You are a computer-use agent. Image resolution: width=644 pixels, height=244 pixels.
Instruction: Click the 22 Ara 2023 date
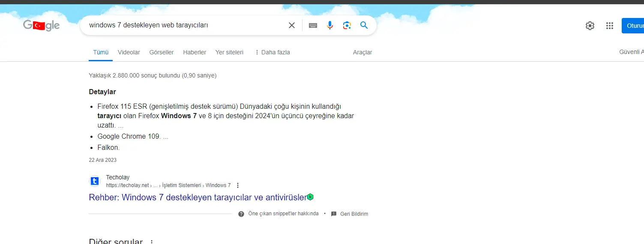click(x=102, y=160)
